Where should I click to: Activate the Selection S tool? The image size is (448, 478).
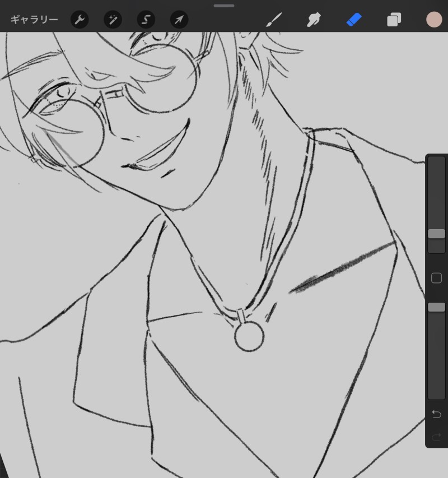[146, 20]
